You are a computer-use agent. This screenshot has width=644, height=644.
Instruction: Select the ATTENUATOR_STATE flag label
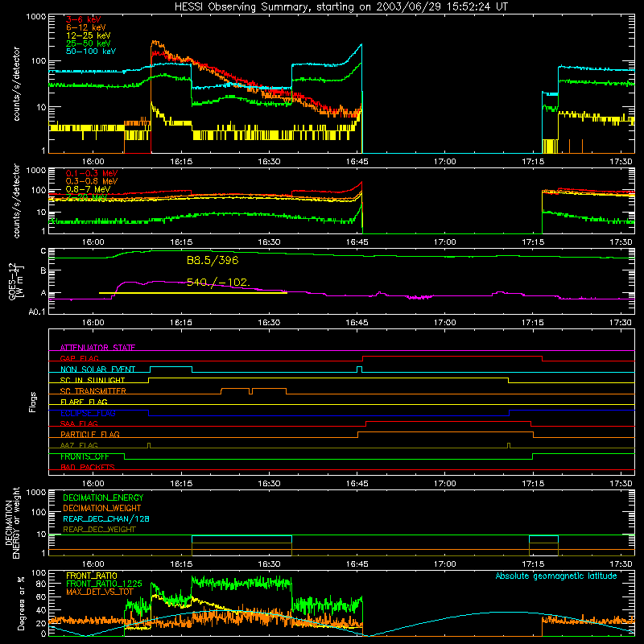(x=97, y=348)
